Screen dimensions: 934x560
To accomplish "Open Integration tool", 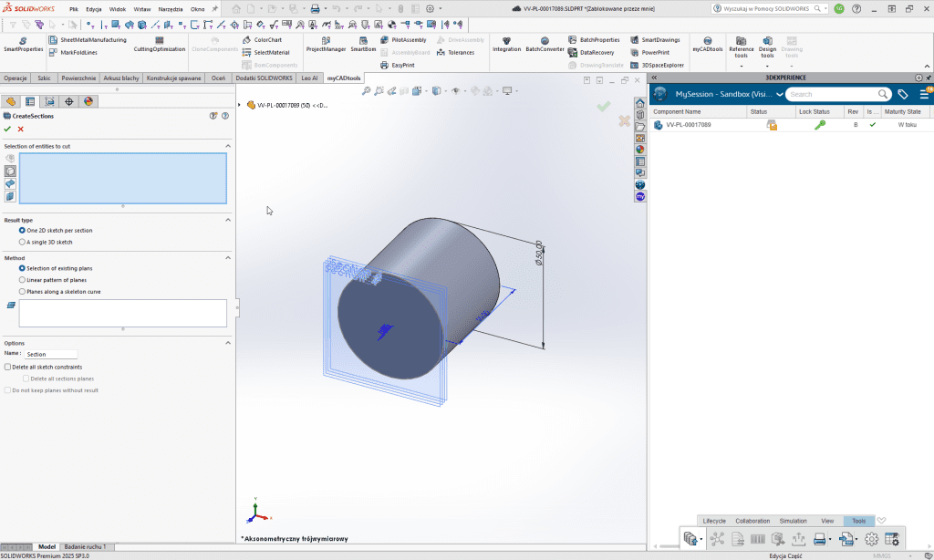I will [506, 44].
